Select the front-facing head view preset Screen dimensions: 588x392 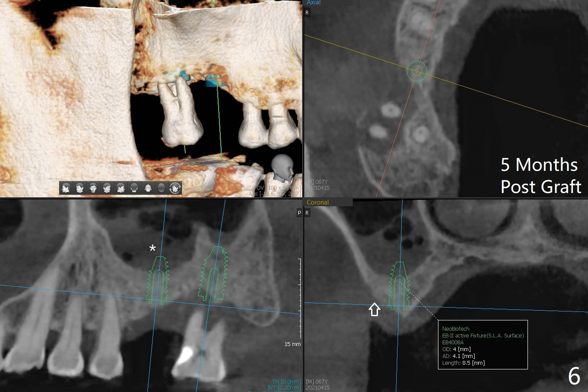pos(93,188)
